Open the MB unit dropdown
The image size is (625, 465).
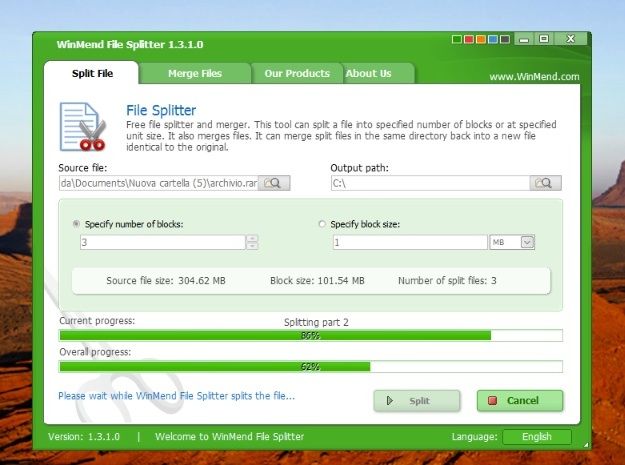point(527,242)
